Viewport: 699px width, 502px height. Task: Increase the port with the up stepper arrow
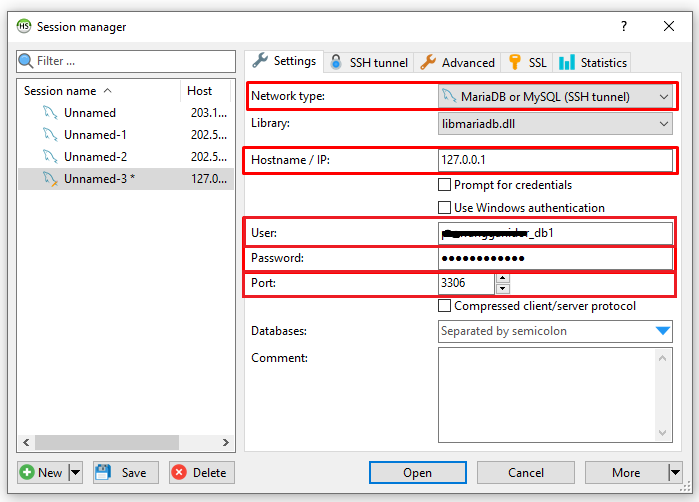[x=503, y=278]
